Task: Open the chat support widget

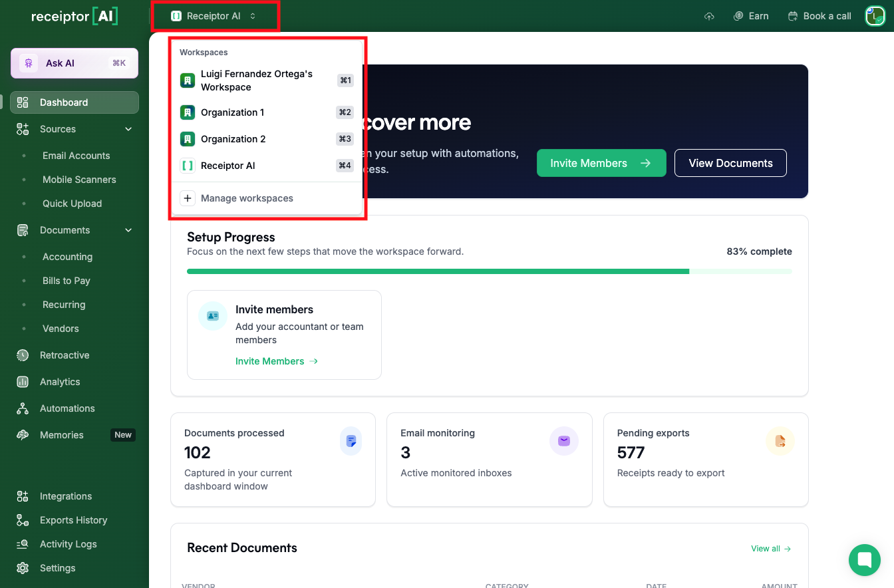Action: (865, 560)
